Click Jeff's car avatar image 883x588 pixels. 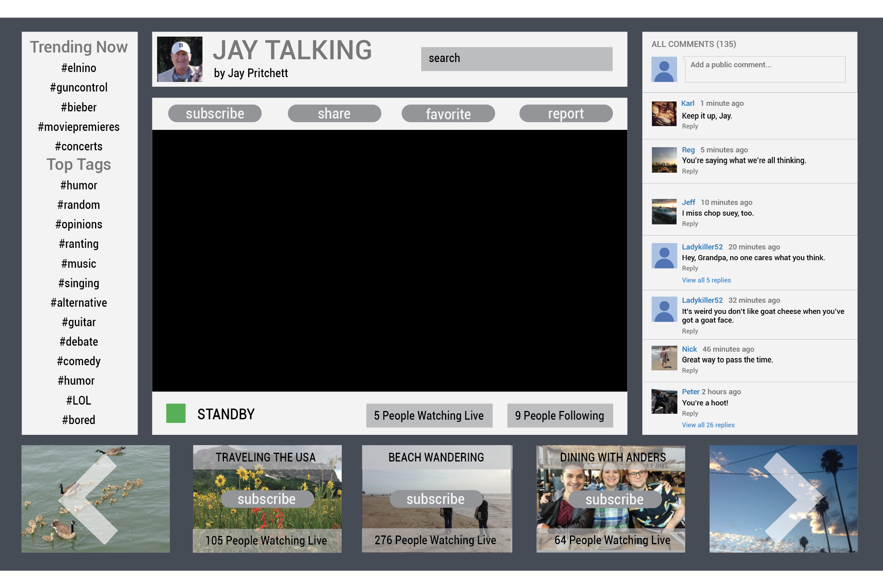tap(664, 212)
